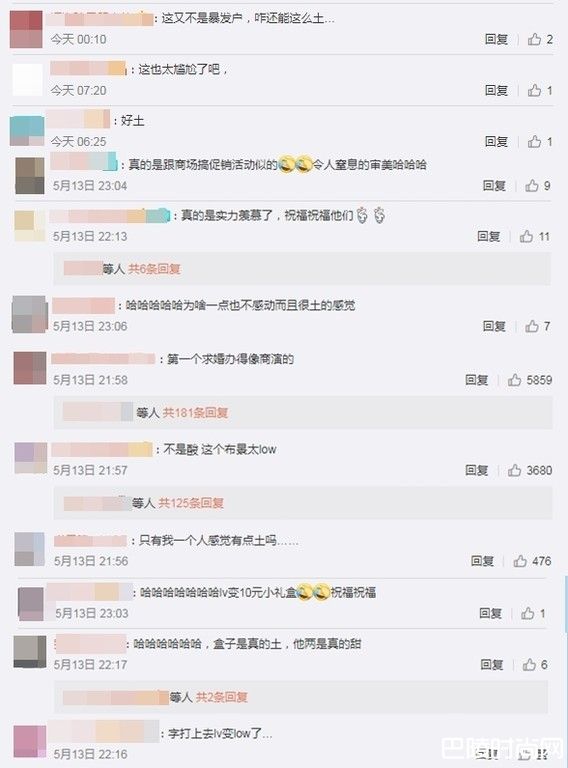Screen dimensions: 568x768
Task: Like the 5月13日 22:13 comment with 11 likes
Action: [x=526, y=236]
